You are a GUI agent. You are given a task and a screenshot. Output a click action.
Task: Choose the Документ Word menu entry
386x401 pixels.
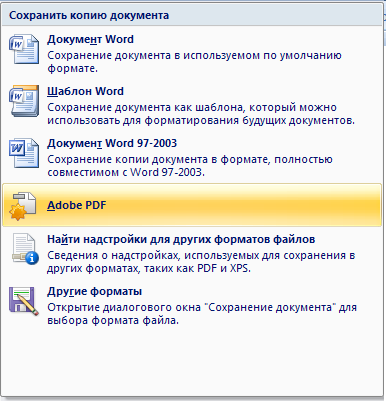192,53
